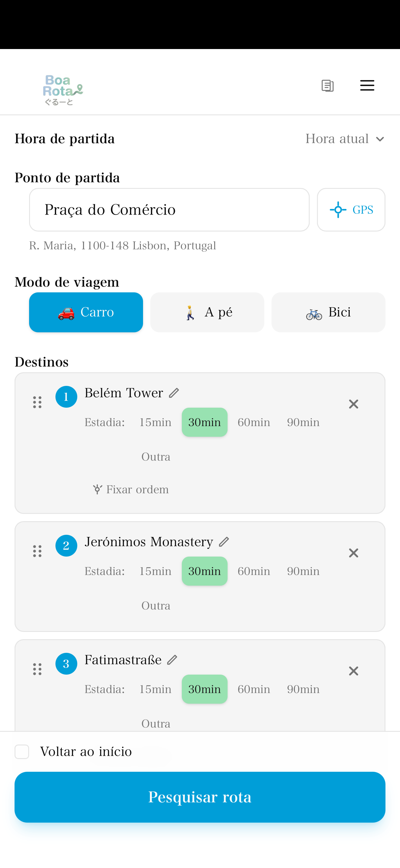
Task: Switch travel mode to A pé
Action: [207, 312]
